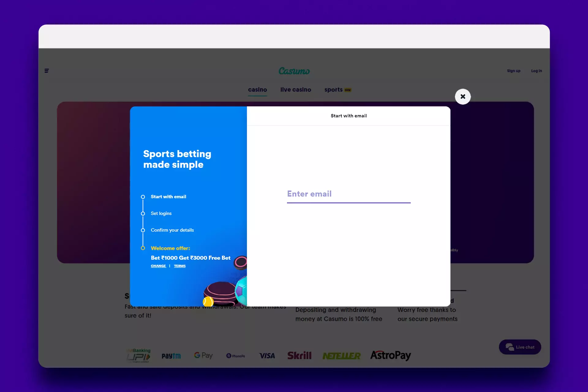Click the hamburger menu icon
This screenshot has width=588, height=392.
click(x=47, y=70)
